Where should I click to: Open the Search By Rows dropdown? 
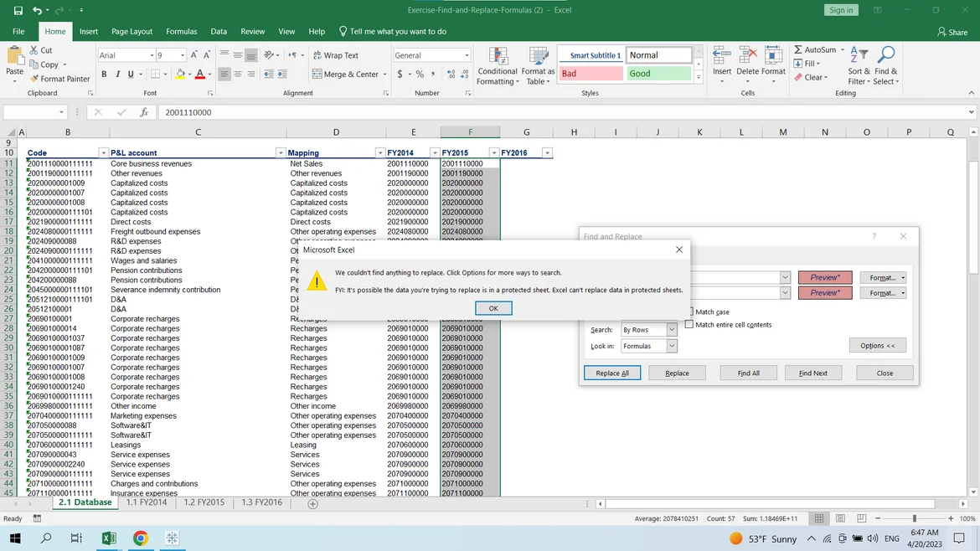671,330
